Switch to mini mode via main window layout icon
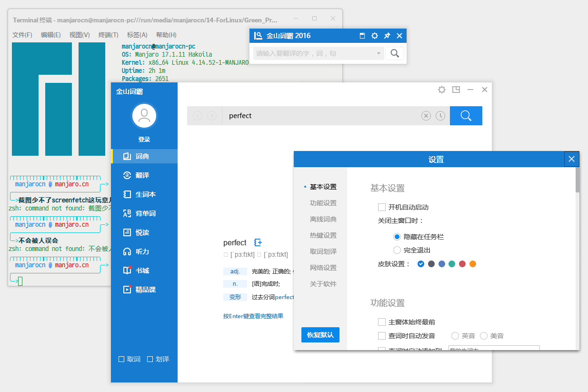 coord(456,90)
